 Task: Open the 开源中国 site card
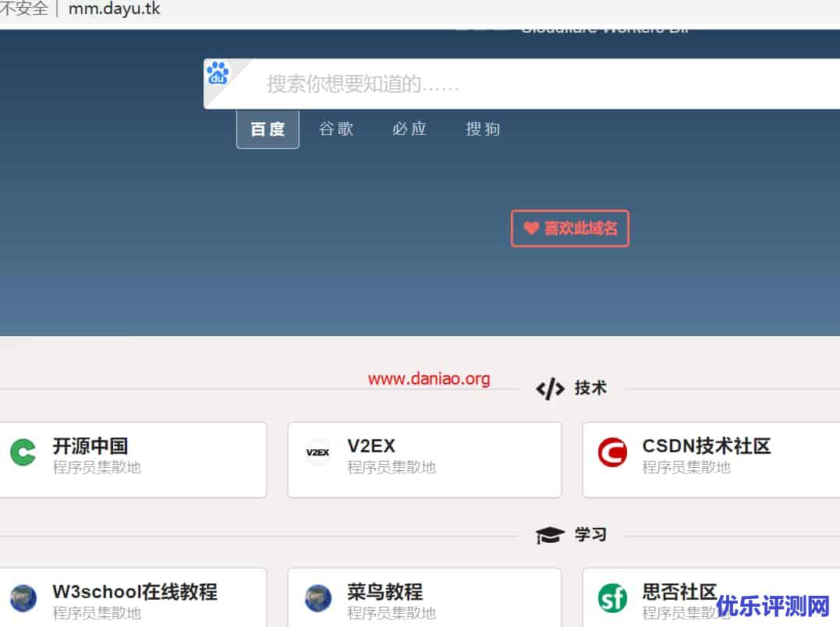pos(133,459)
